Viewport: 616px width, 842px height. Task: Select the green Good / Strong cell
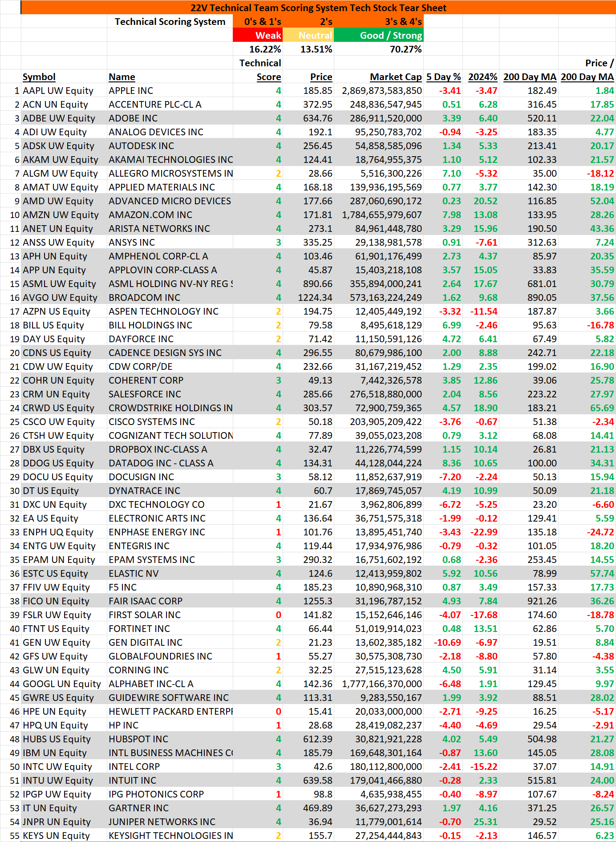point(378,35)
